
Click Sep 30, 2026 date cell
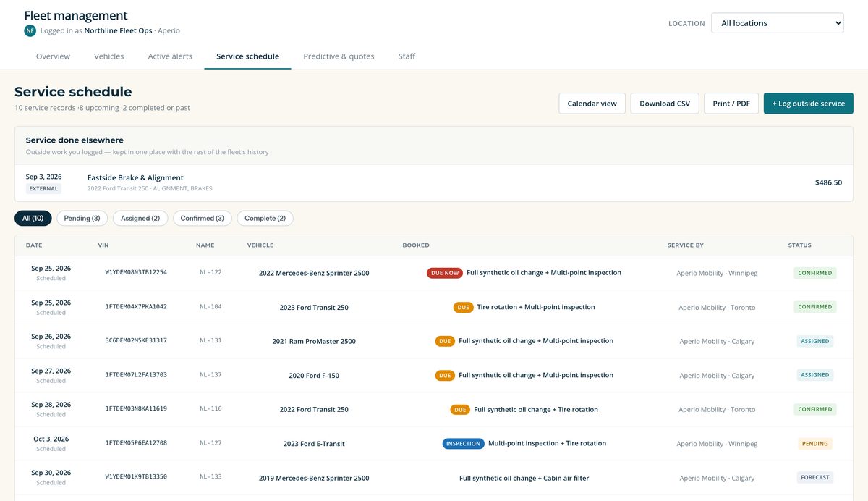(51, 473)
